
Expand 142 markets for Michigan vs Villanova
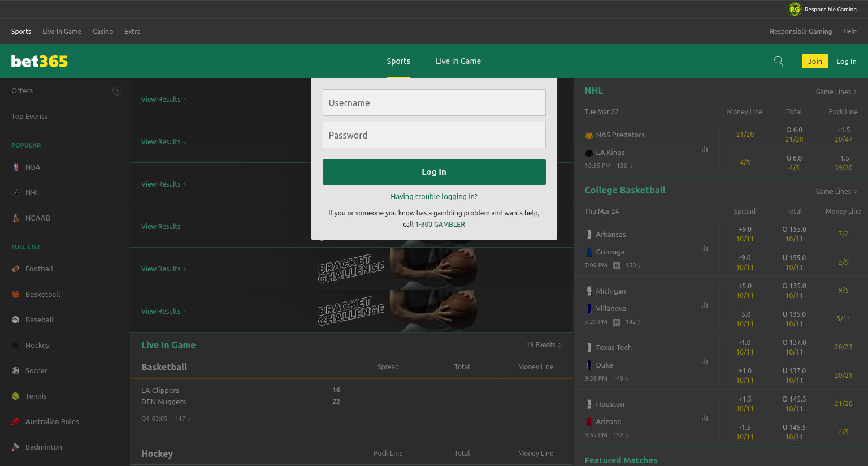(x=633, y=322)
